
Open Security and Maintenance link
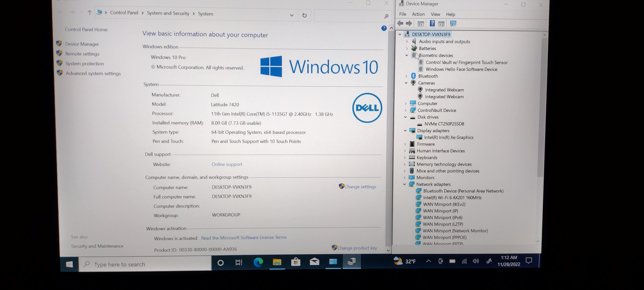(x=97, y=246)
